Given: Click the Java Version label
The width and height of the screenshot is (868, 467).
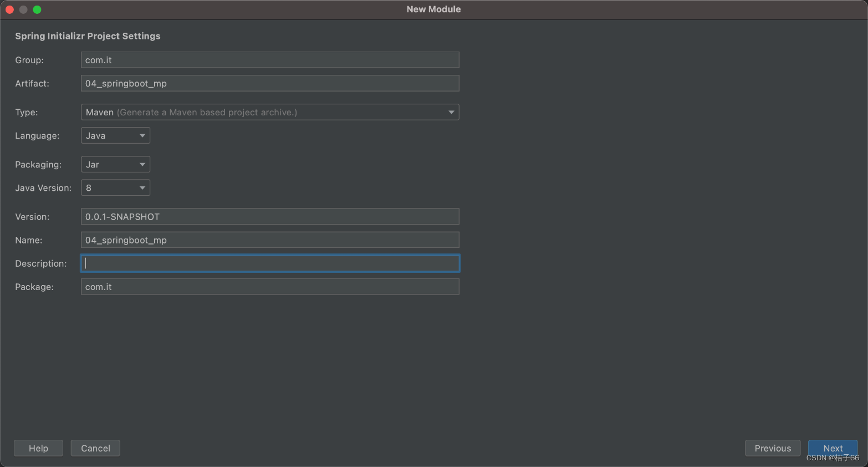Looking at the screenshot, I should point(43,187).
